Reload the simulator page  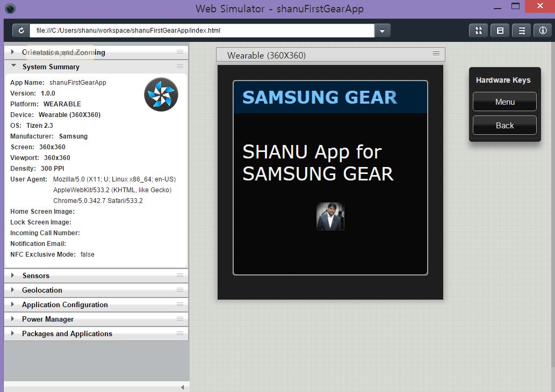pos(21,31)
